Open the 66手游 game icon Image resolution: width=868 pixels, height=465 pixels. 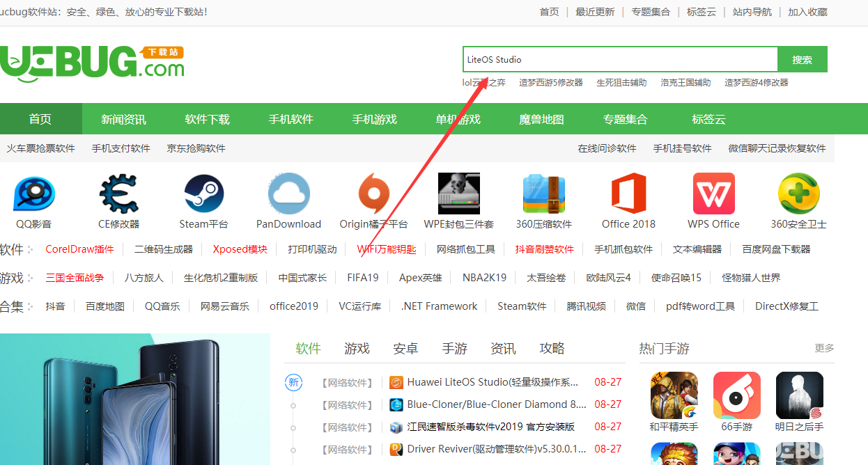point(736,395)
